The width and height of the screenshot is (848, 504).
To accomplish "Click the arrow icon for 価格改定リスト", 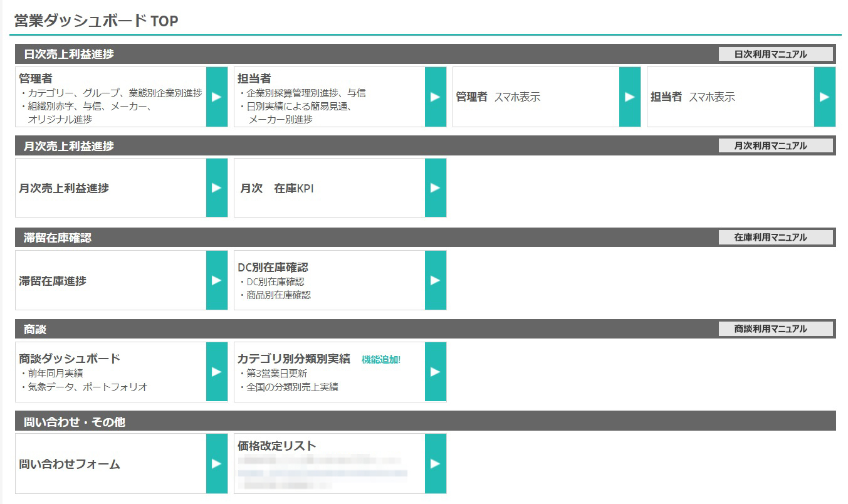I will 435,464.
